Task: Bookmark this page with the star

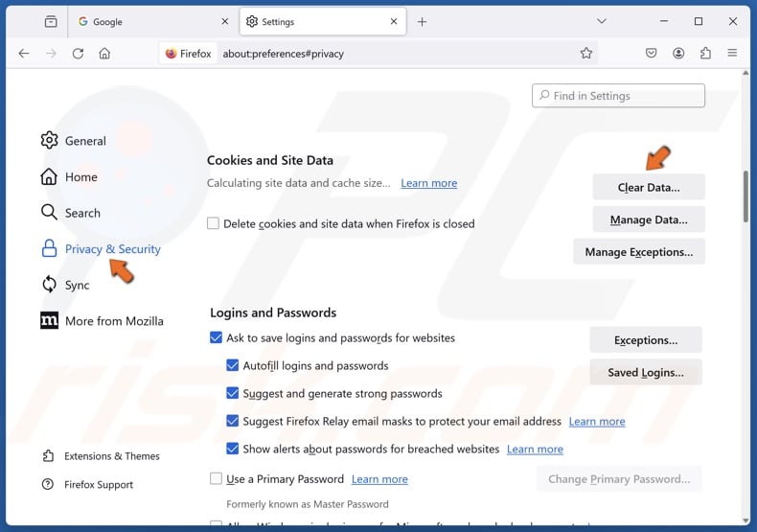Action: pos(586,53)
